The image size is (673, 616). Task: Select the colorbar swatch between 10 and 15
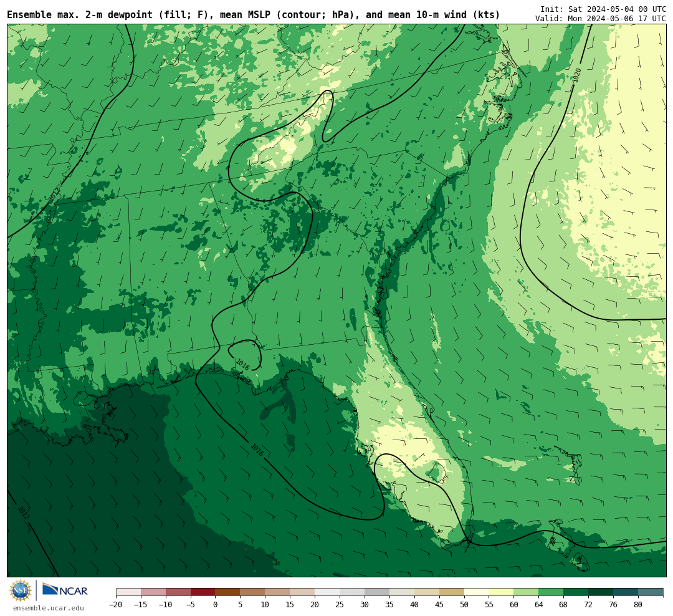[x=278, y=592]
